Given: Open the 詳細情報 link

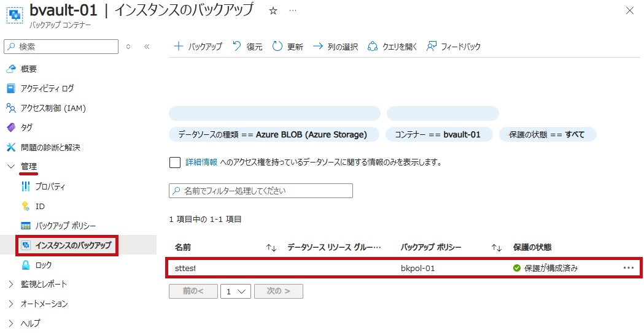Looking at the screenshot, I should [201, 163].
